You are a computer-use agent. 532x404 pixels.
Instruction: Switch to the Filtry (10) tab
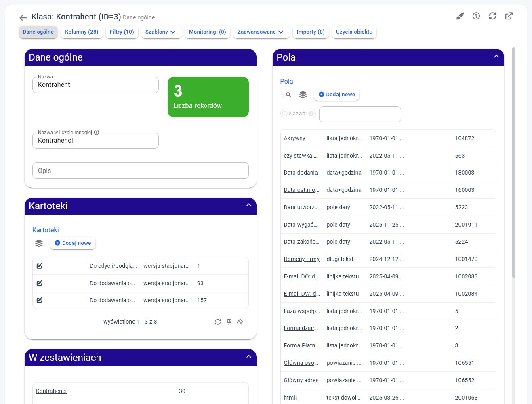point(122,32)
